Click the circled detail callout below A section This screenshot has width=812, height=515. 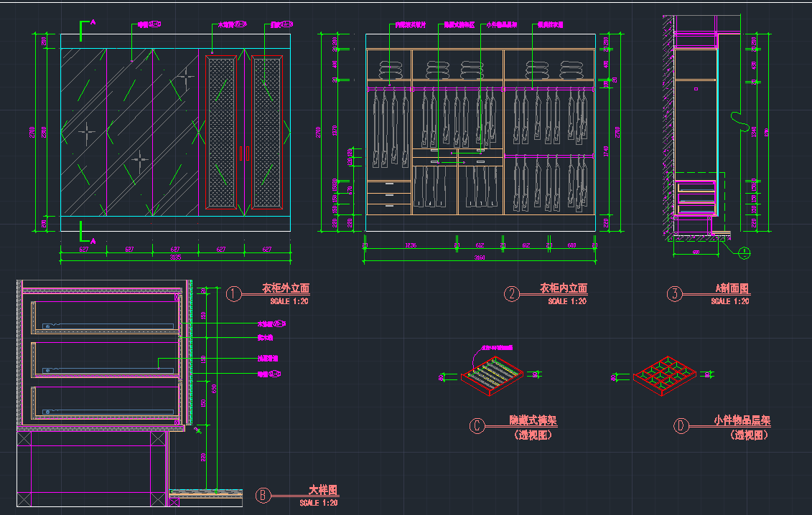pos(745,252)
